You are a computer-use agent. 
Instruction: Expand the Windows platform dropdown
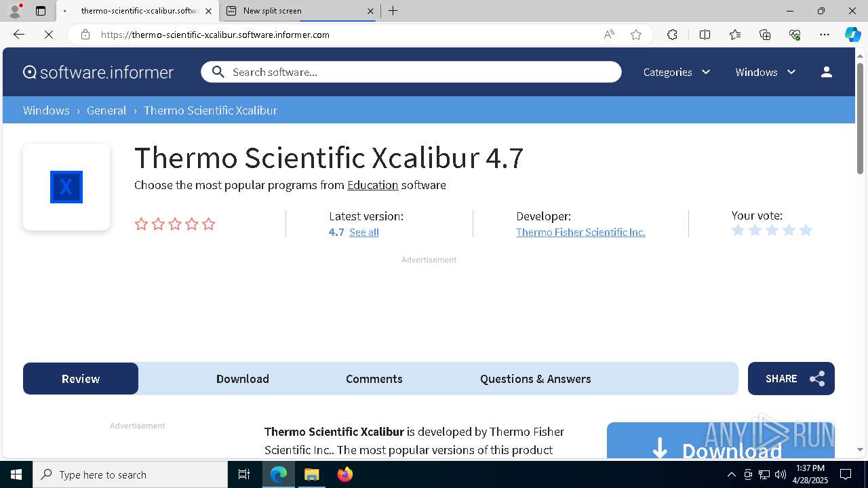click(766, 72)
